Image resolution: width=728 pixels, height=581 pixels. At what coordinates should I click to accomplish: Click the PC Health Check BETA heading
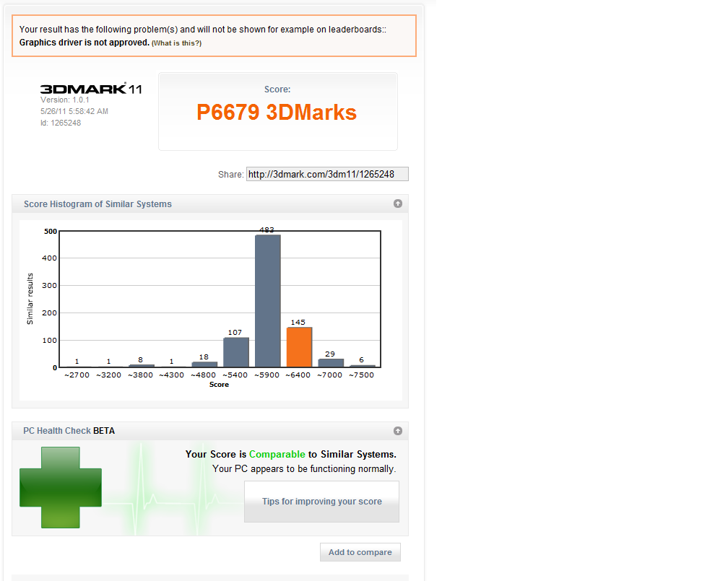tap(69, 431)
